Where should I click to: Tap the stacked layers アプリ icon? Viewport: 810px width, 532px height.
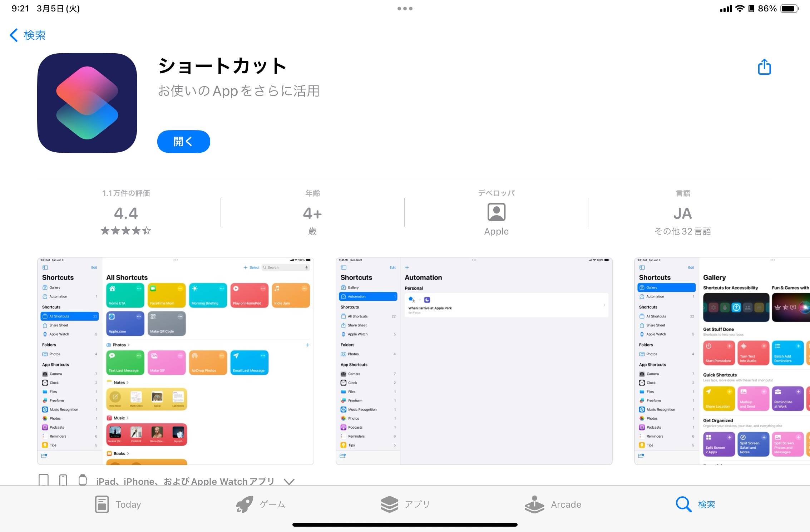[389, 504]
